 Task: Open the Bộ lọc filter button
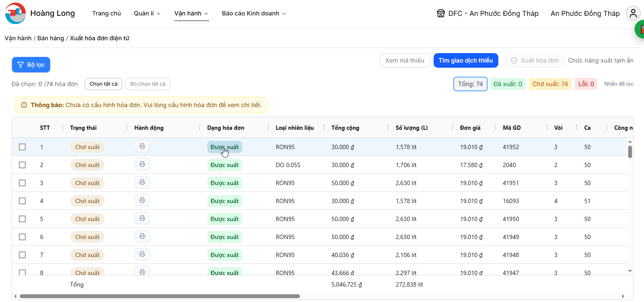click(31, 65)
